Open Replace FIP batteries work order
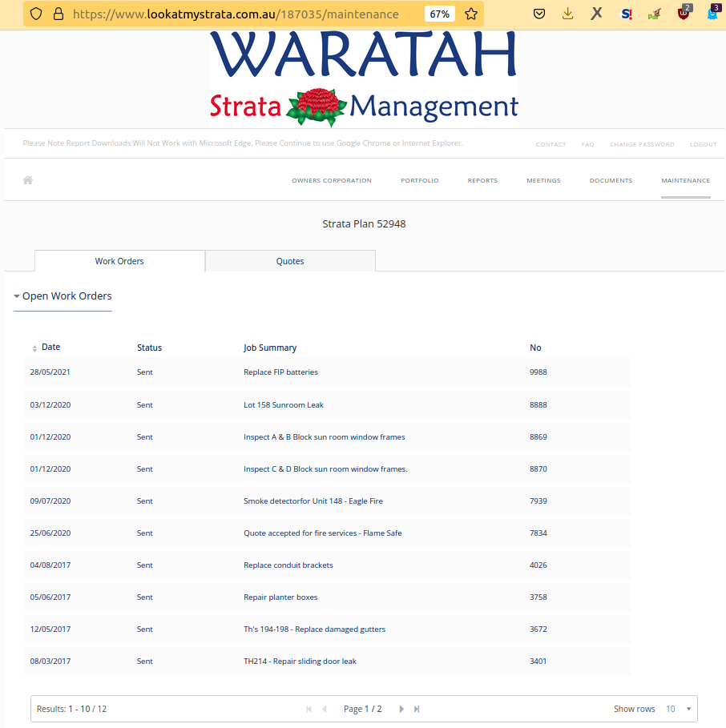 pyautogui.click(x=280, y=372)
